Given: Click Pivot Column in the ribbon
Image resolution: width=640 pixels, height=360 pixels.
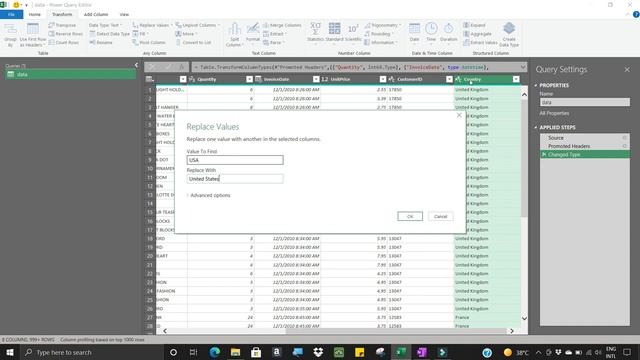Looking at the screenshot, I should 149,42.
